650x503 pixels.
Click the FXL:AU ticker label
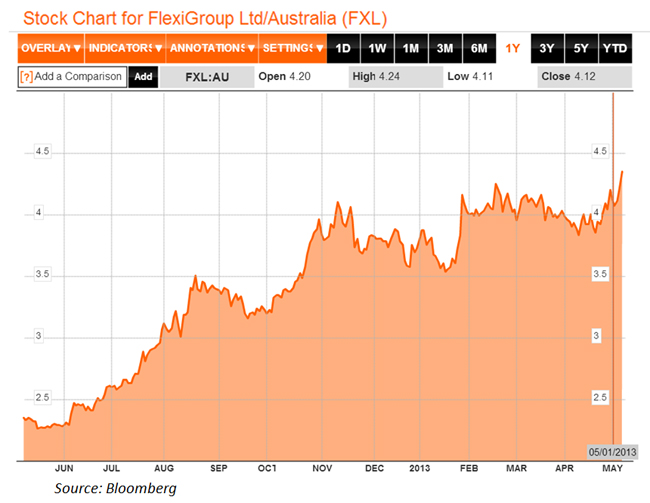coord(209,76)
